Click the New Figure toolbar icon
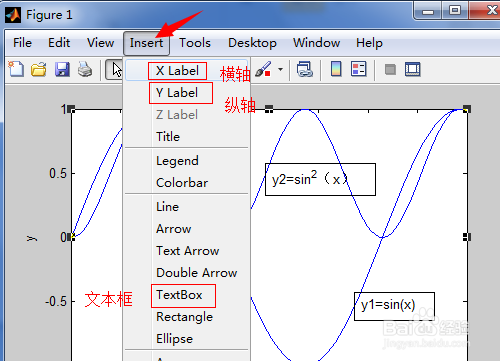The image size is (500, 361). pos(16,69)
